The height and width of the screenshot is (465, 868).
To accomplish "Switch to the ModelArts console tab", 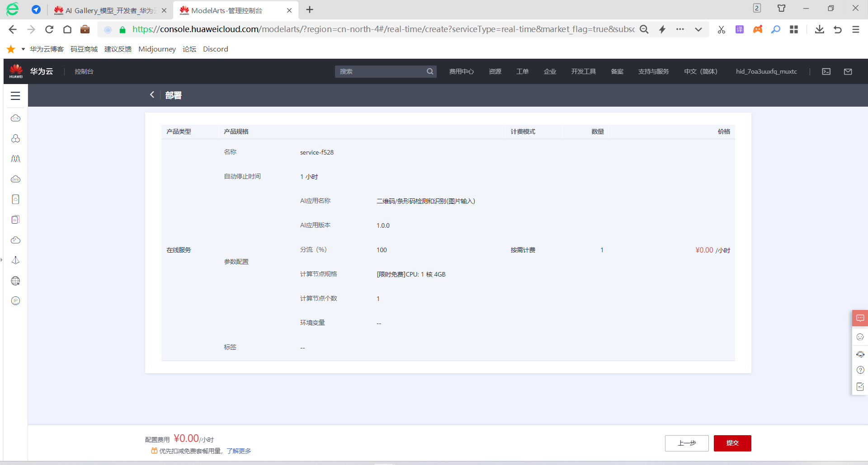I will (x=235, y=10).
